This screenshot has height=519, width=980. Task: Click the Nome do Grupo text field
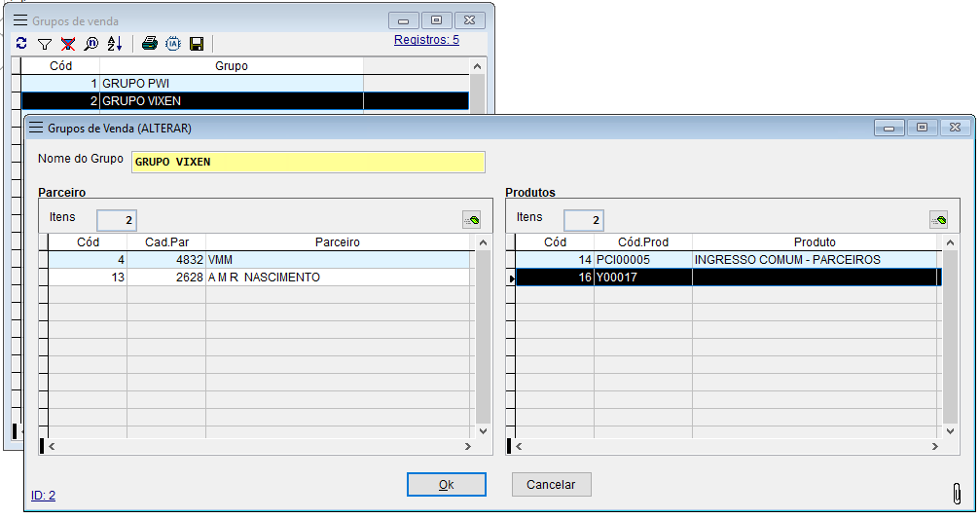308,162
